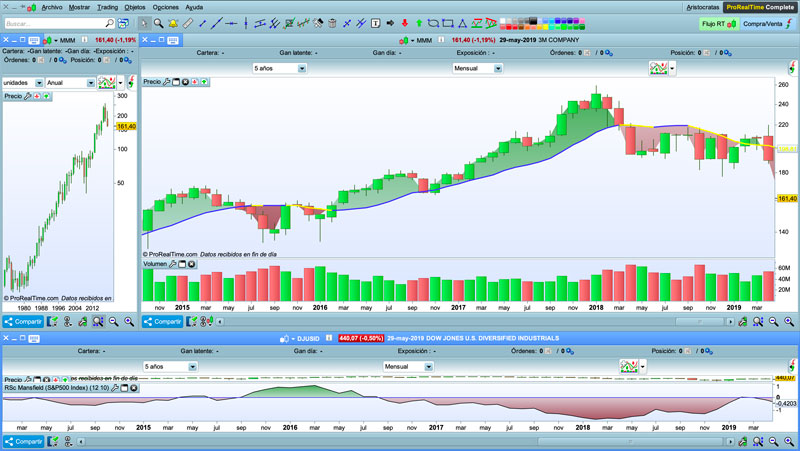This screenshot has width=800, height=451.
Task: Open the Anual timeframe dropdown
Action: click(x=70, y=83)
